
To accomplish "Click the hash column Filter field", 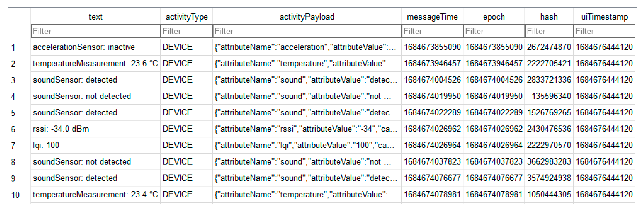I will point(549,31).
